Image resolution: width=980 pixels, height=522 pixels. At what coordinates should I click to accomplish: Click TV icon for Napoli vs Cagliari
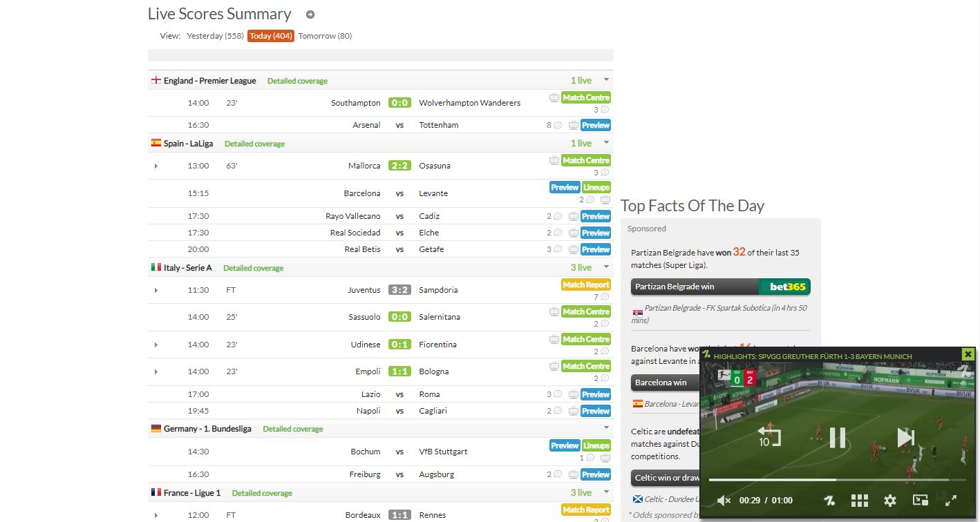point(573,412)
